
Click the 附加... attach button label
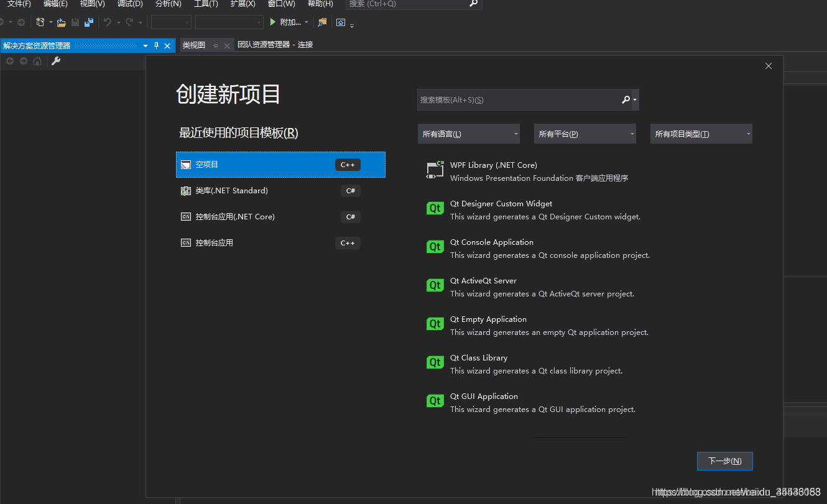coord(290,22)
